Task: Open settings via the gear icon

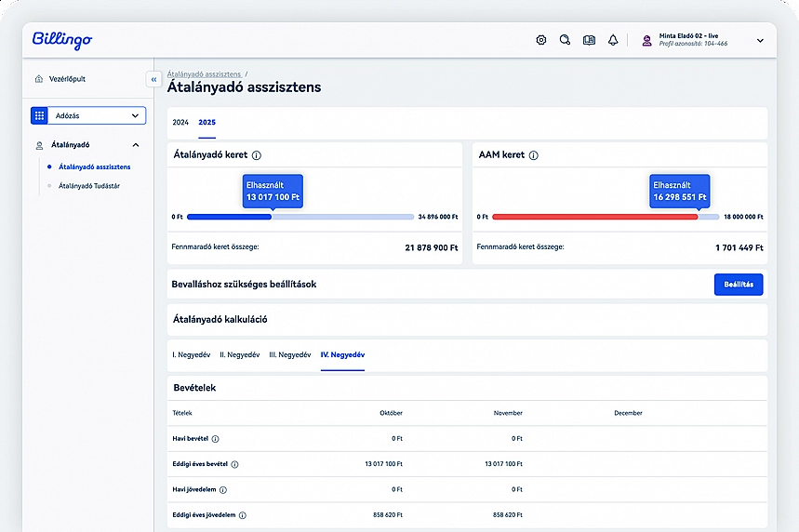Action: pyautogui.click(x=541, y=41)
